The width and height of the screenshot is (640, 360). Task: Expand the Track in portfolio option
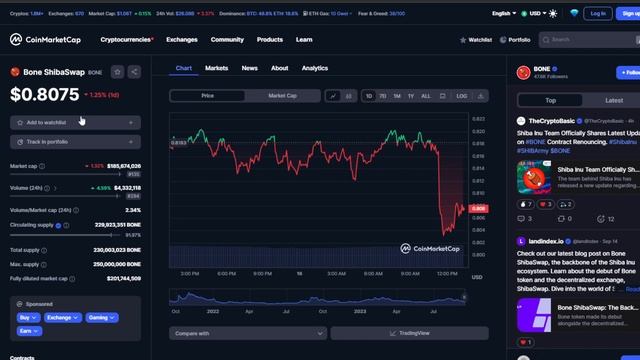pos(76,142)
